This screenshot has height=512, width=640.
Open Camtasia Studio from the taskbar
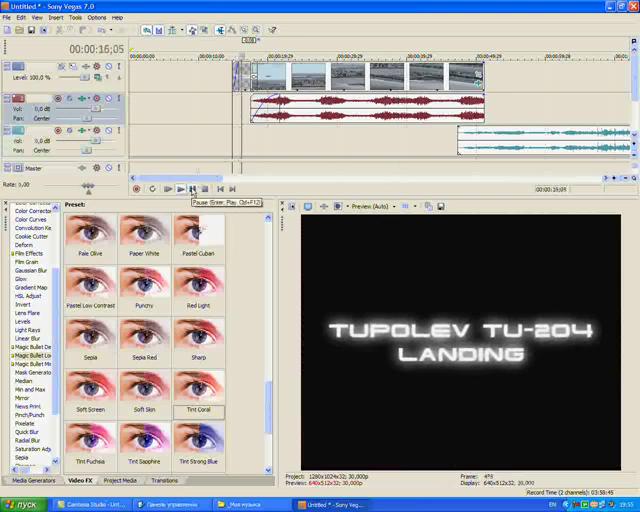click(x=92, y=505)
